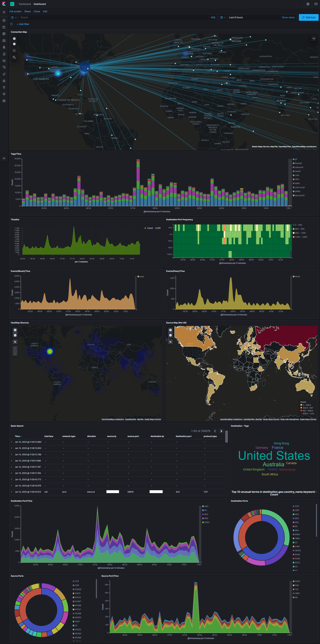Expand the Connection Map layers panel

(x=314, y=39)
